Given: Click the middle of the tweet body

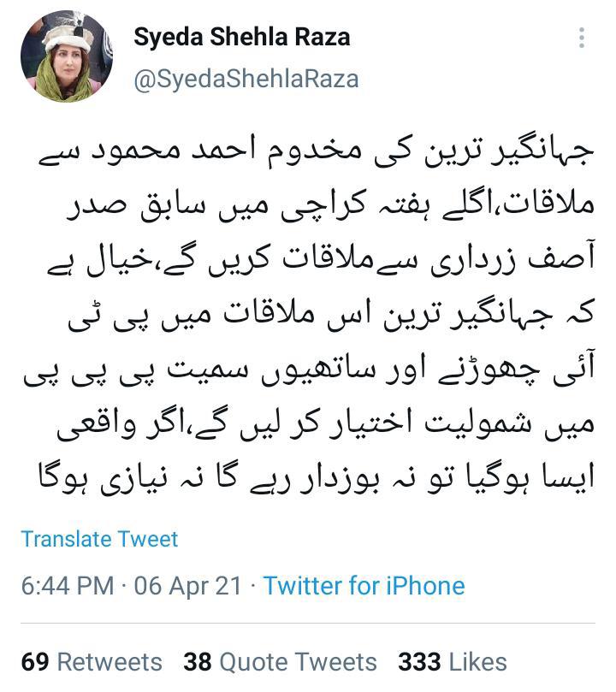Looking at the screenshot, I should pos(309,315).
